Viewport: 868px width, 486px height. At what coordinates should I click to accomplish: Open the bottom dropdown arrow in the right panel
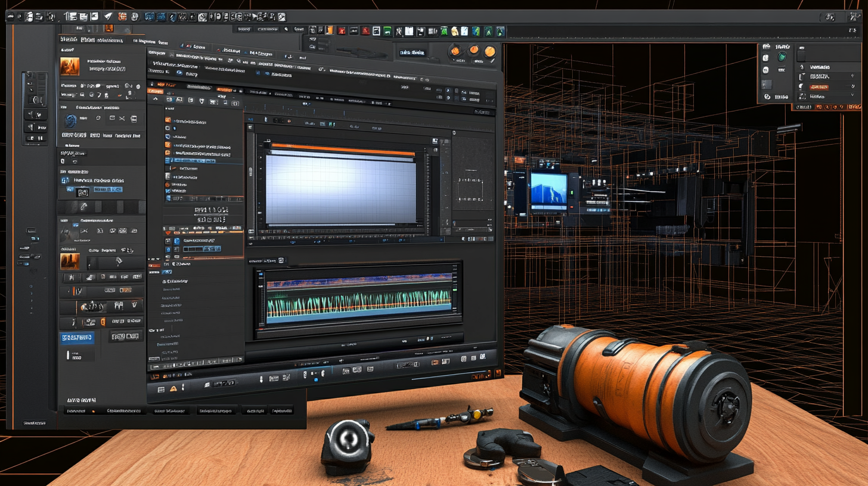852,95
